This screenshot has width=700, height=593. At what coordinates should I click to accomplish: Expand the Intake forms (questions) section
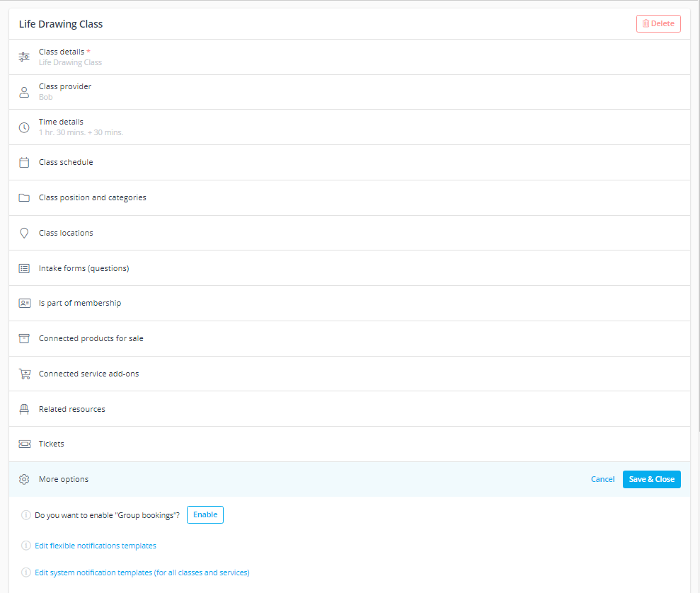point(84,268)
